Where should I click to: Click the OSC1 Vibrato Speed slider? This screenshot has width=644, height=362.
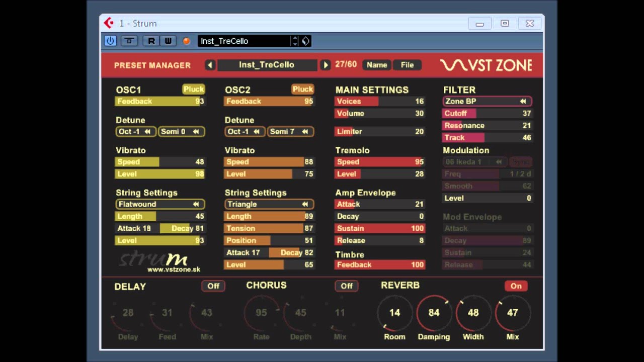(x=160, y=162)
